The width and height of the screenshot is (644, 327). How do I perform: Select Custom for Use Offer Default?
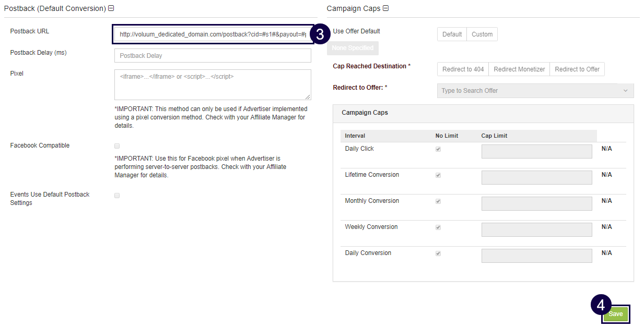point(482,34)
